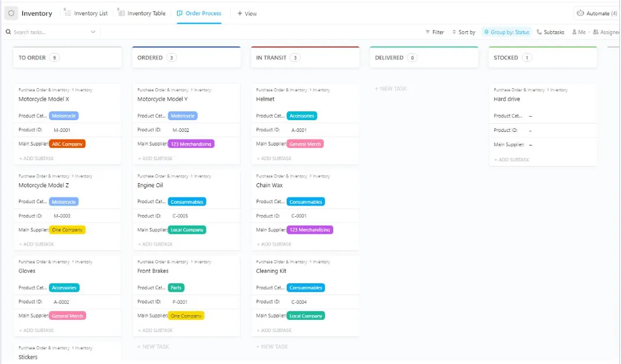Expand the search options chevron
Image resolution: width=621 pixels, height=364 pixels.
(93, 32)
